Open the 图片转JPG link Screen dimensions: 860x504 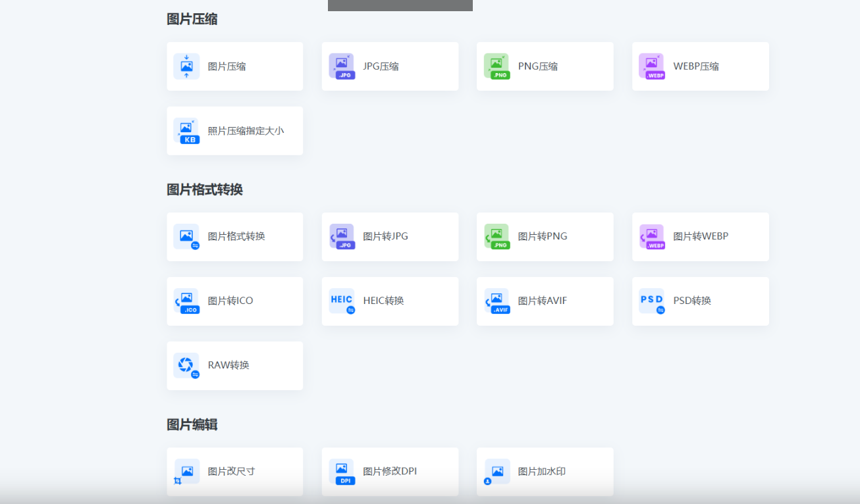click(385, 236)
